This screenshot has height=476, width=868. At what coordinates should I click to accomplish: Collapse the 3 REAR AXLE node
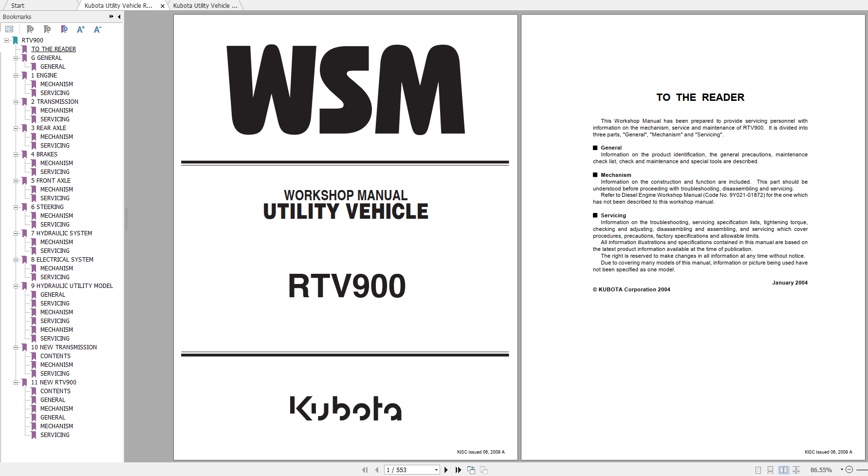pos(16,128)
